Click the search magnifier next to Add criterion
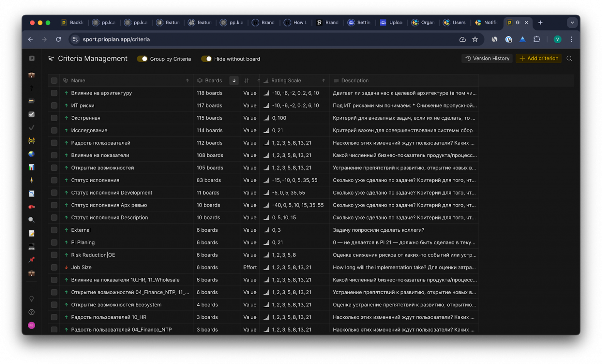This screenshot has height=364, width=602. pos(569,59)
